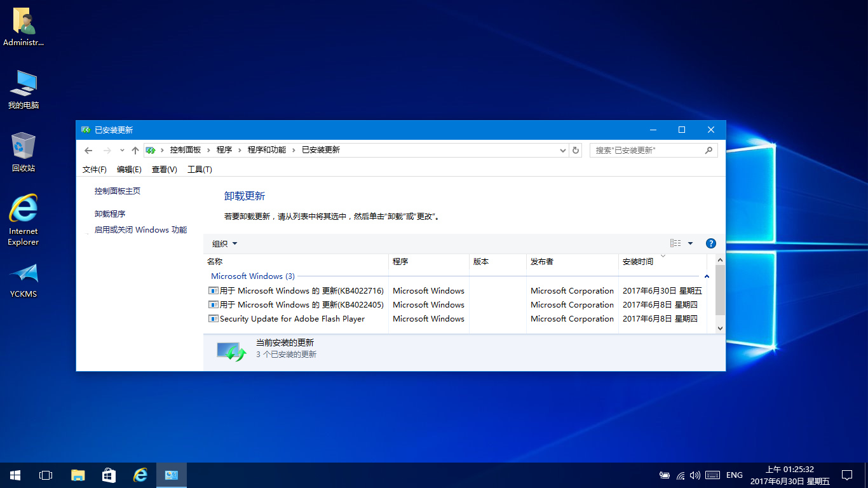Open the address bar history dropdown
Viewport: 868px width, 488px height.
(562, 151)
